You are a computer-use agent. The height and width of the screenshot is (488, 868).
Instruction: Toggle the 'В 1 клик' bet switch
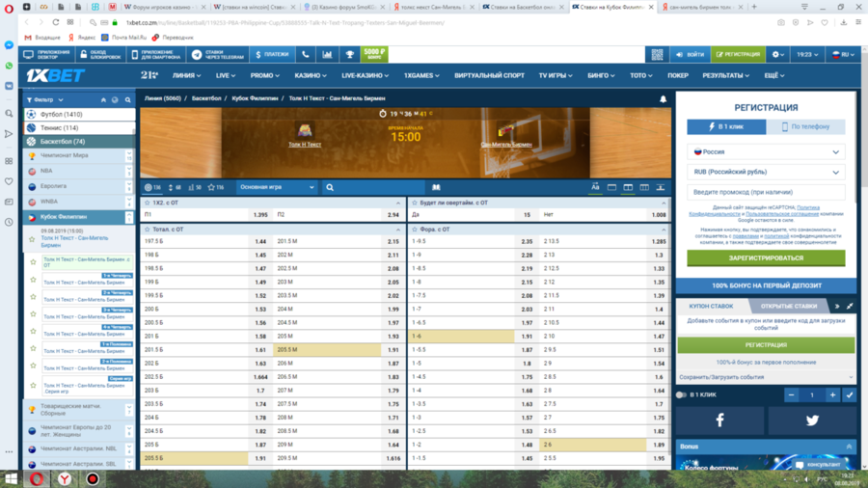point(681,394)
